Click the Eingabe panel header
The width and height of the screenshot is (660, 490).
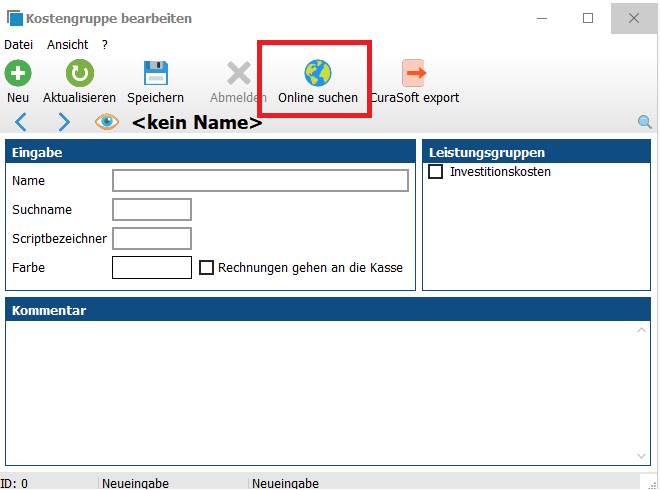coord(210,152)
